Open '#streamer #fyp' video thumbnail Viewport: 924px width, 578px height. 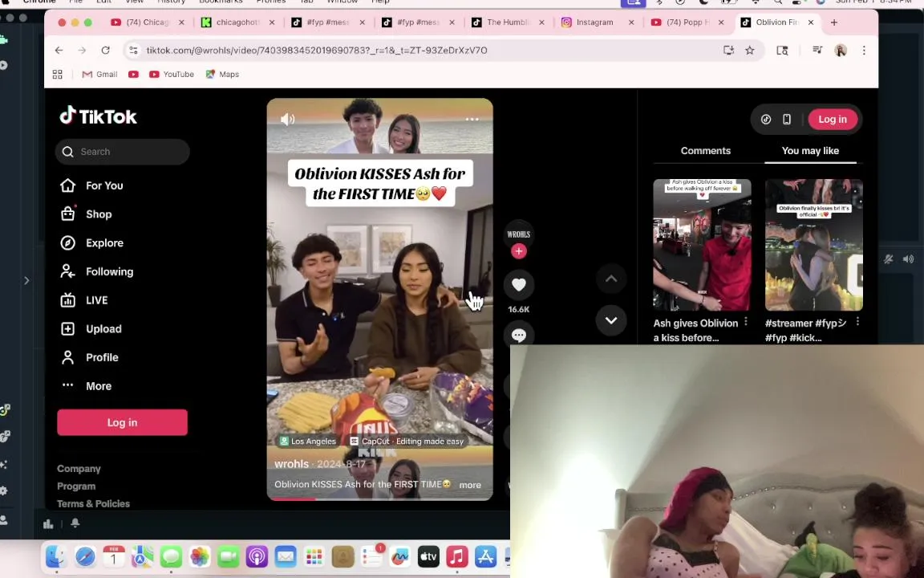[x=814, y=245]
